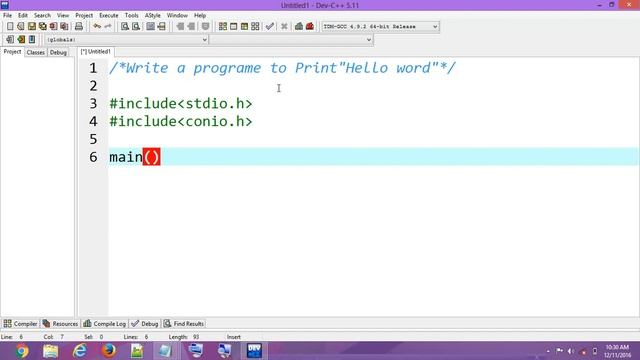Open File Explorer from the taskbar
Screen dimensions: 640x360
click(x=51, y=351)
